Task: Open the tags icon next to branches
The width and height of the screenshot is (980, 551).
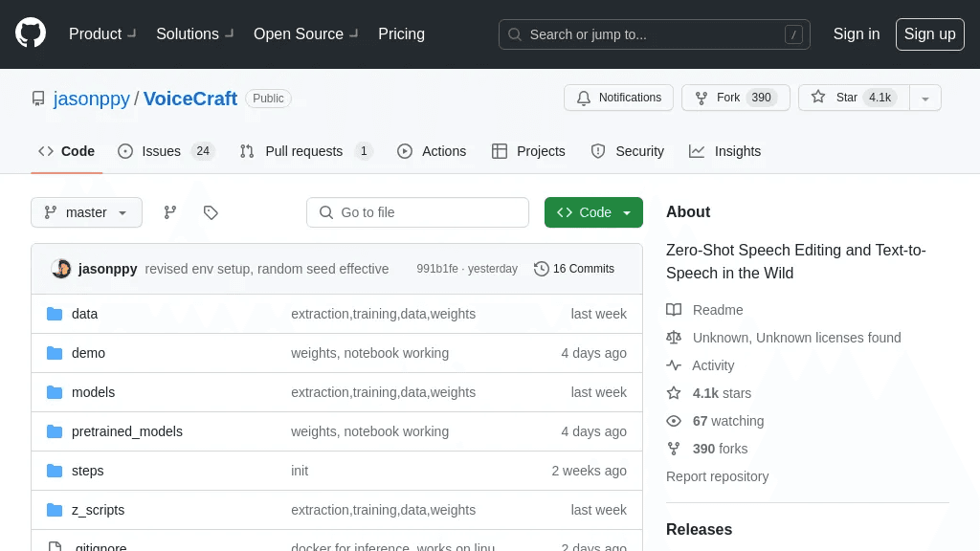Action: (211, 212)
